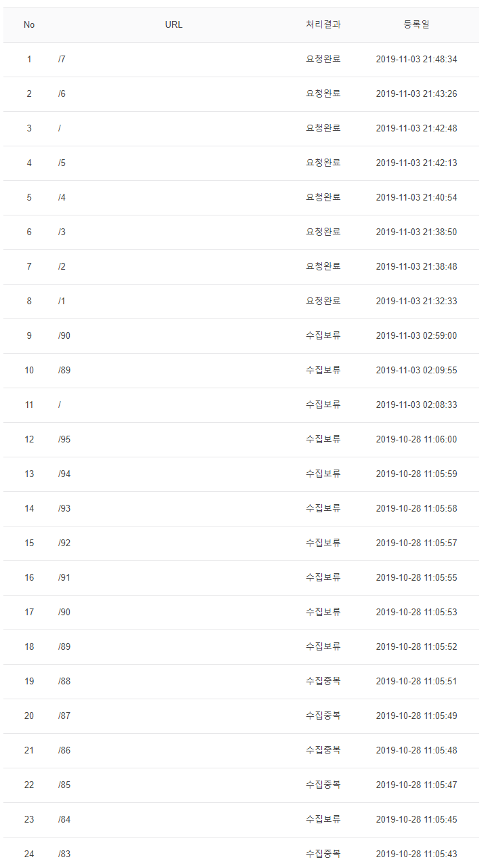488x868 pixels.
Task: Click the "URL" column header
Action: pos(173,24)
